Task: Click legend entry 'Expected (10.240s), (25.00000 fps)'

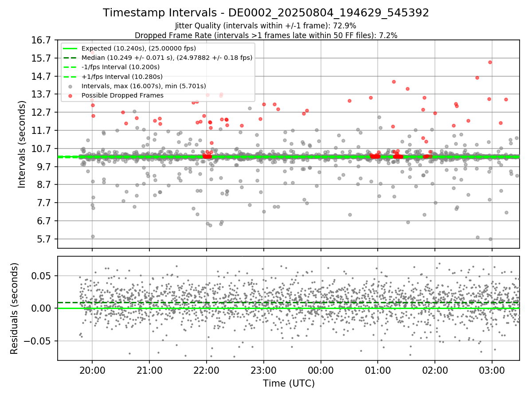Action: tap(139, 48)
